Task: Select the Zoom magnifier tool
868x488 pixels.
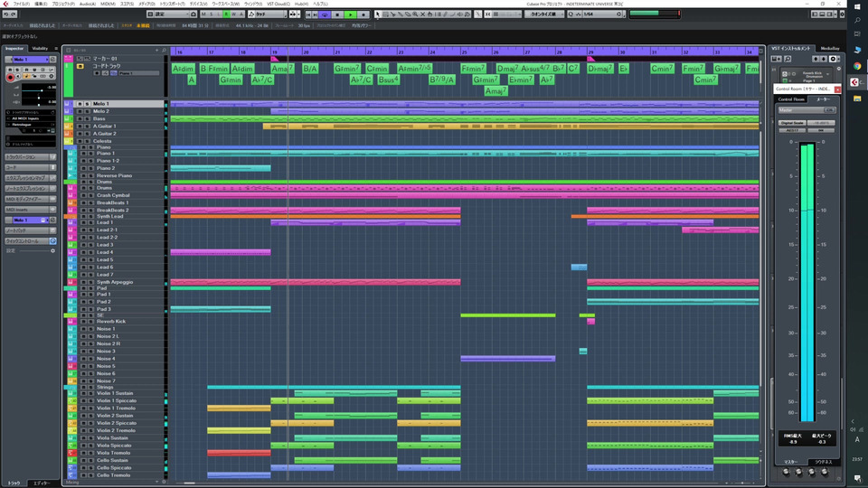Action: click(x=415, y=14)
